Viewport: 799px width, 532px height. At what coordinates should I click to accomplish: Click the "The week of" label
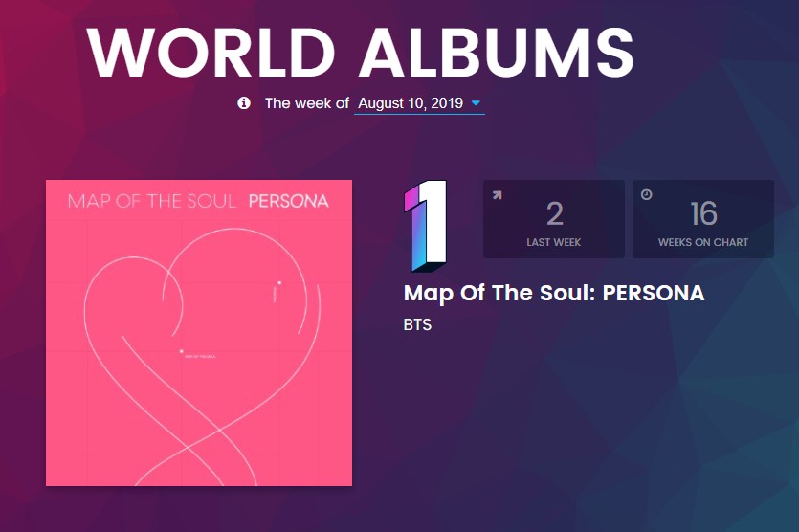tap(306, 102)
